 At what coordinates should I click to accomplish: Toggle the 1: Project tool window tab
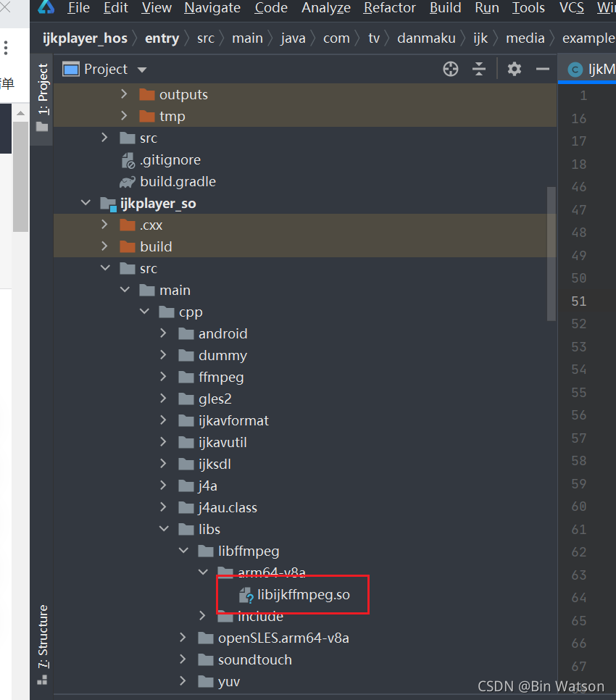(42, 99)
